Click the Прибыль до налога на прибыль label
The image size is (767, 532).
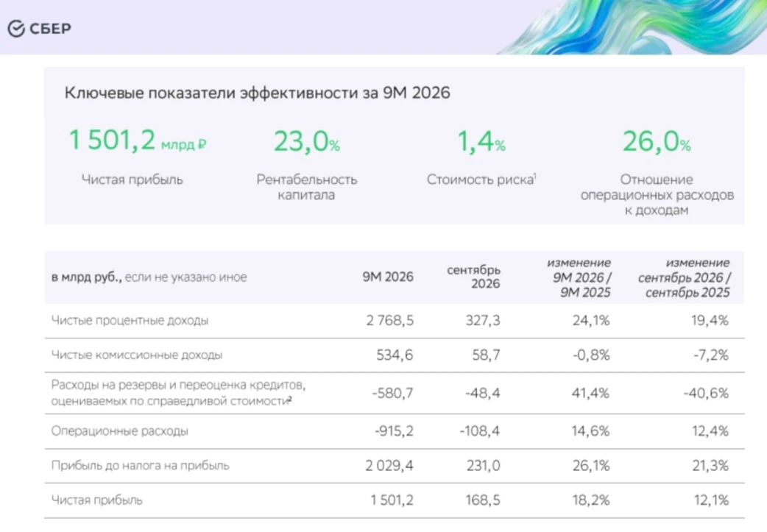(141, 466)
